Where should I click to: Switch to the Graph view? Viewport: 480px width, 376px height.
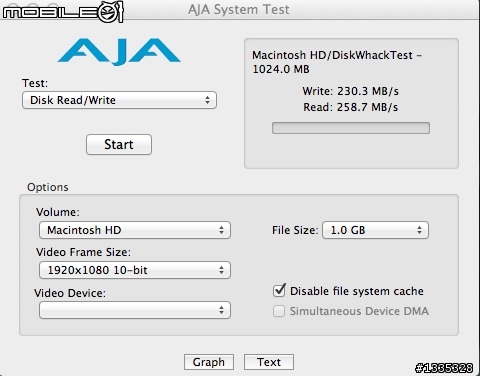click(209, 362)
